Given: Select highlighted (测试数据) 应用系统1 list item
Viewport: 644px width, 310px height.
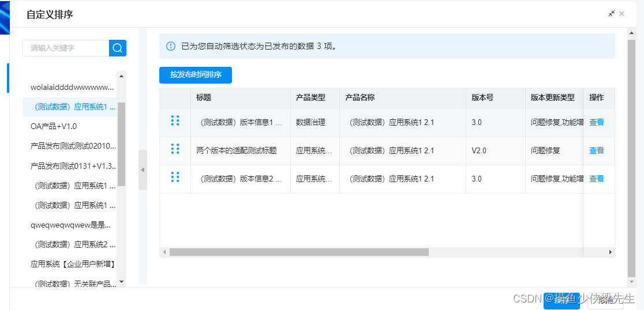Looking at the screenshot, I should 70,107.
